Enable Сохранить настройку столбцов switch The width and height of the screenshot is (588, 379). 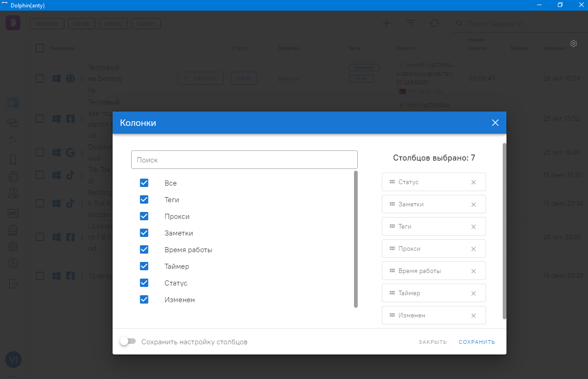click(x=127, y=342)
